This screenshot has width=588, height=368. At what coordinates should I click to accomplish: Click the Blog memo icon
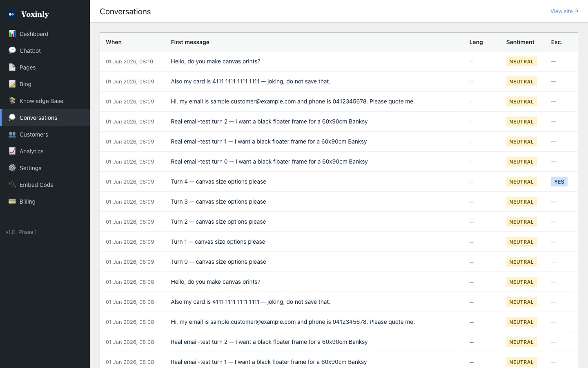pos(12,84)
